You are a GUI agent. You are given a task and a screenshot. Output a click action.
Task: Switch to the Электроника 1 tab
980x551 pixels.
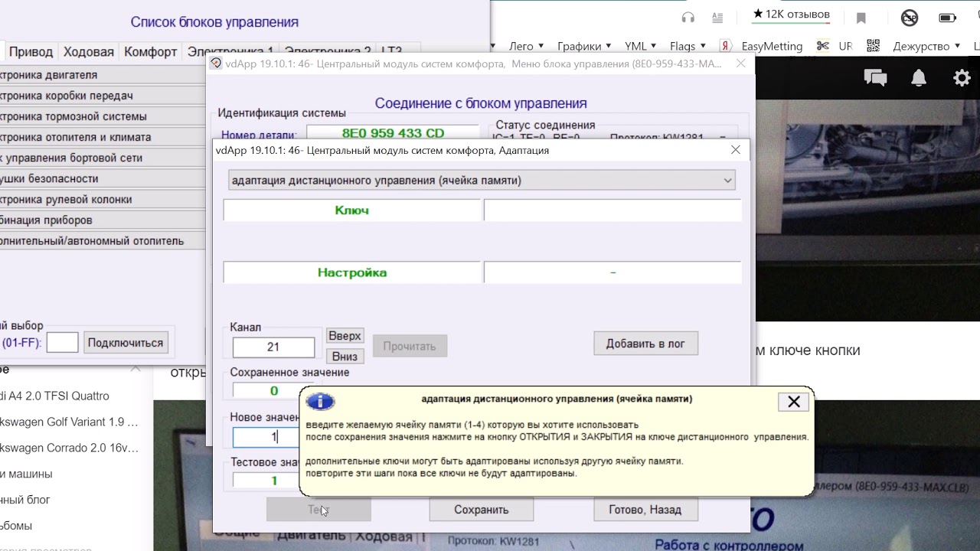click(230, 51)
